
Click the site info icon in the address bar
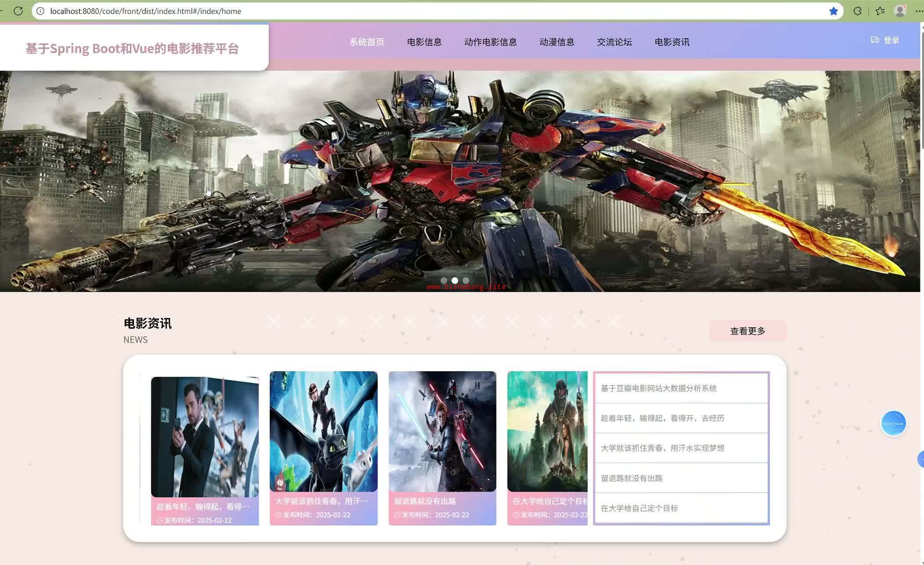pyautogui.click(x=40, y=11)
